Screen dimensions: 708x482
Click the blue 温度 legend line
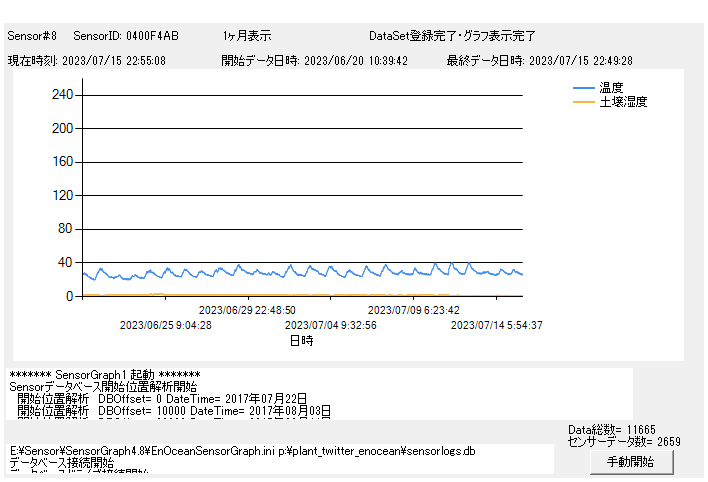[x=584, y=88]
